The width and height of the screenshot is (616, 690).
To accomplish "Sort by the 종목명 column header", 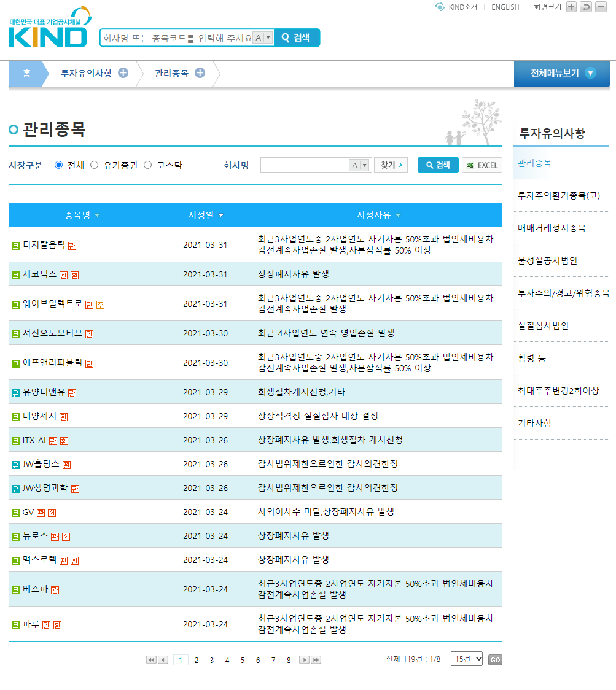I will pyautogui.click(x=82, y=215).
